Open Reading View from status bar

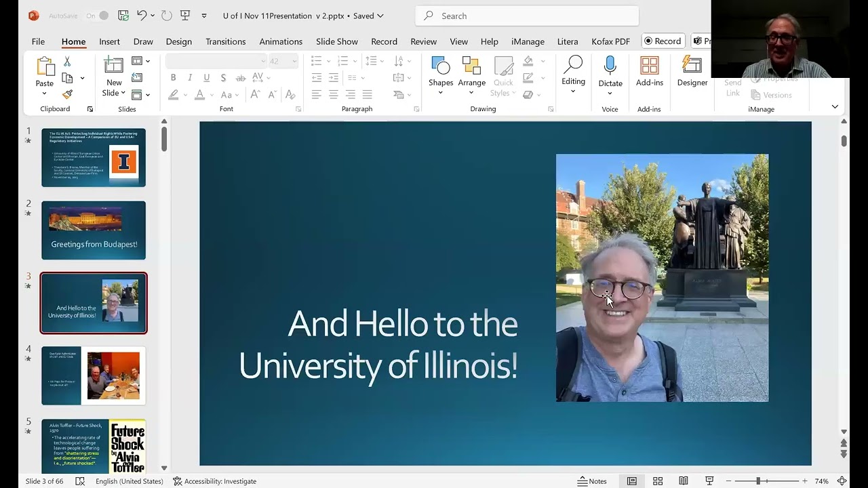pos(684,481)
